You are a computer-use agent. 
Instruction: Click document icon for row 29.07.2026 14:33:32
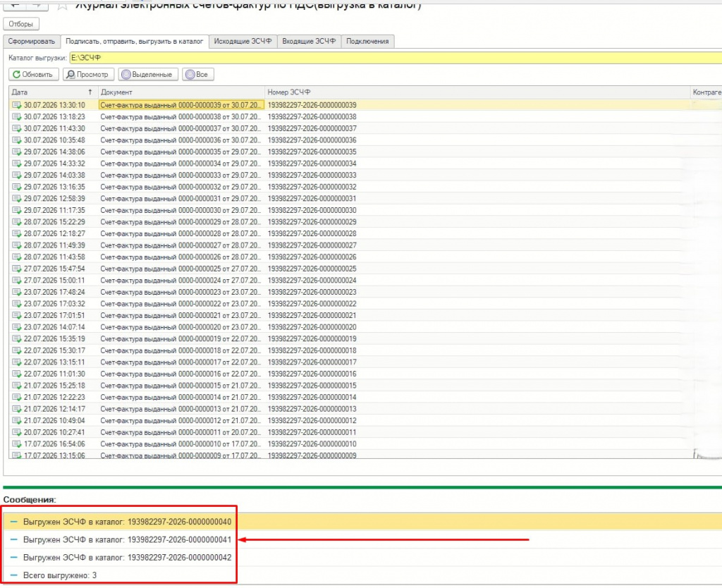[x=17, y=164]
